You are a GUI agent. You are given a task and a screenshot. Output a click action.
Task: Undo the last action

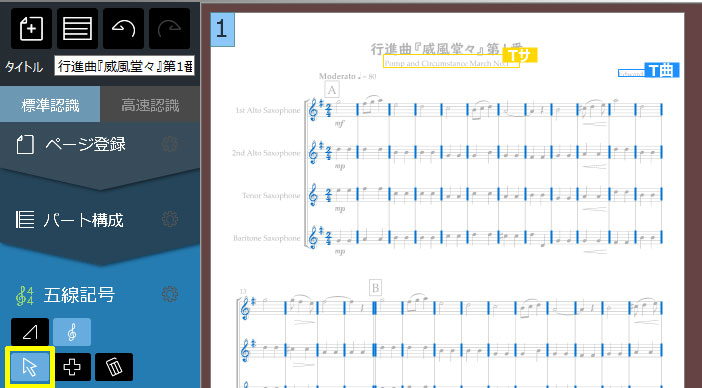tap(124, 29)
